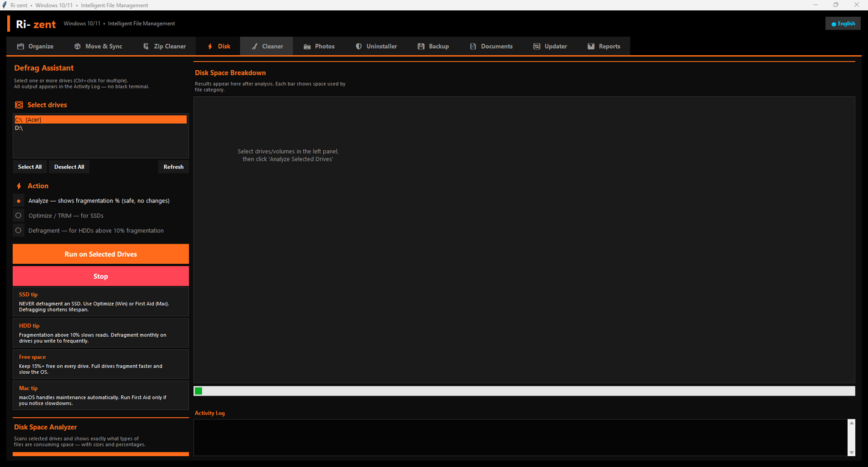Click the Select All drives button

(30, 167)
